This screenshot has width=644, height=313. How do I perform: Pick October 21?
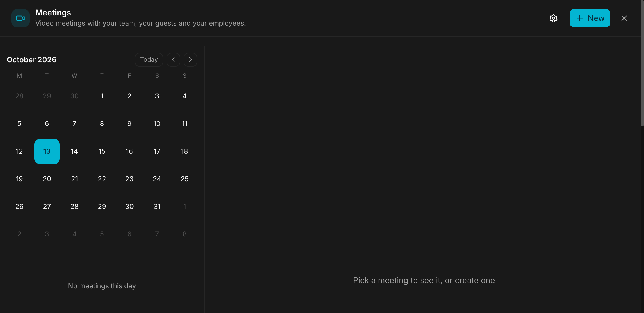click(74, 179)
